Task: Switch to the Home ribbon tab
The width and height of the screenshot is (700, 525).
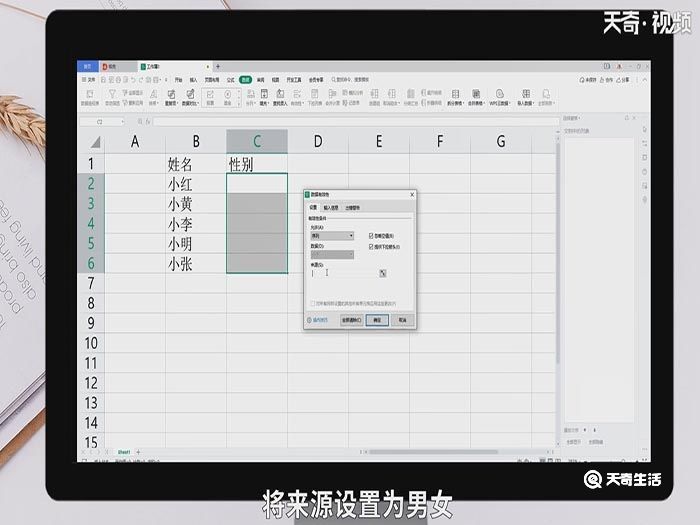Action: pyautogui.click(x=179, y=79)
